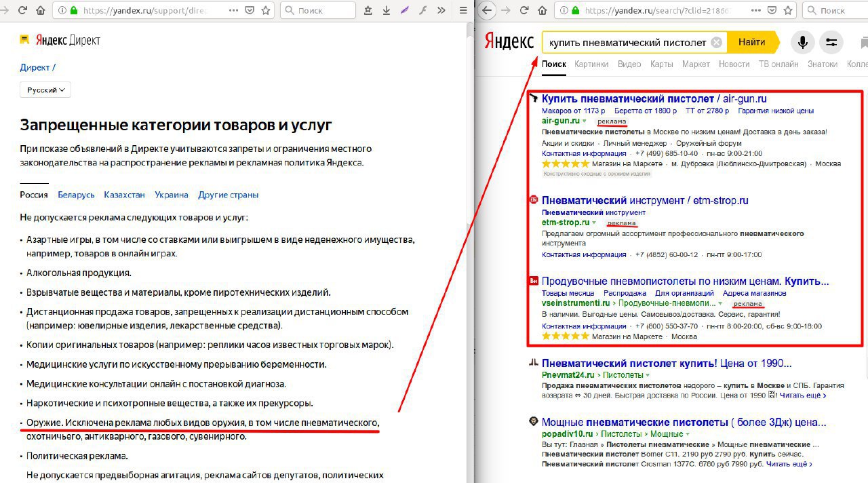Select the Другие страны tab
The height and width of the screenshot is (483, 868).
click(228, 195)
